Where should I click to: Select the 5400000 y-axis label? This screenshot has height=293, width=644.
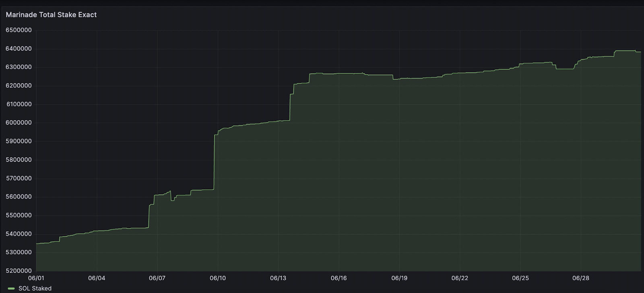(x=19, y=234)
